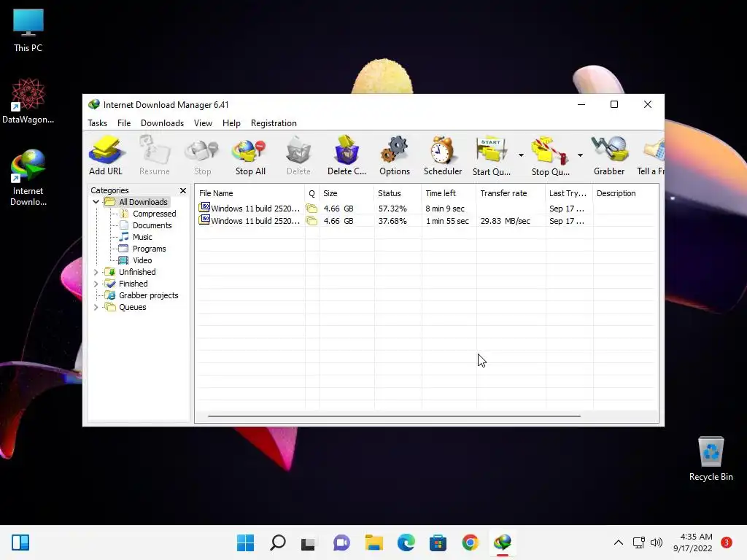Select the Unfinished category label
747x560 pixels.
coord(137,272)
